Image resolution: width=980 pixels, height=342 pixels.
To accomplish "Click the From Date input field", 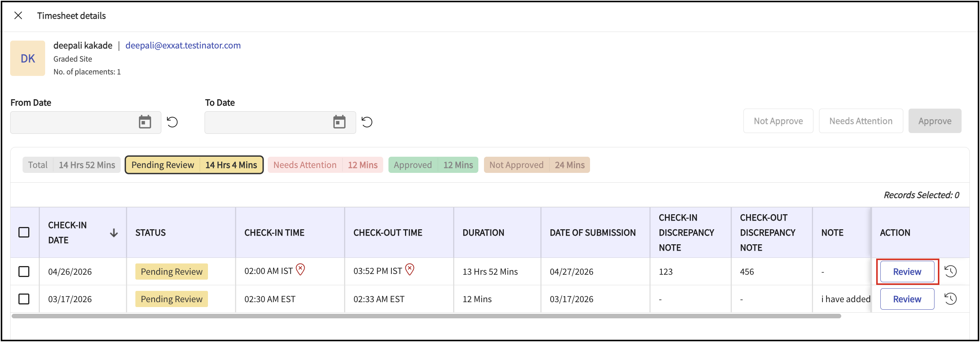I will coord(72,123).
